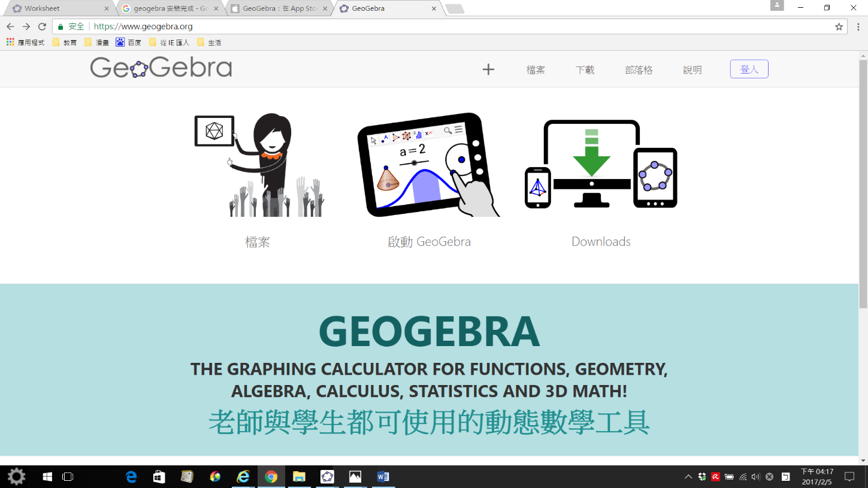The width and height of the screenshot is (868, 488).
Task: Open the 漫畫 bookmarks folder
Action: (x=97, y=43)
